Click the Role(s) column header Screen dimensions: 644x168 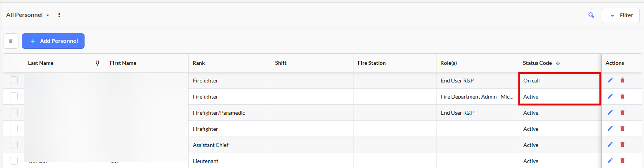point(448,63)
